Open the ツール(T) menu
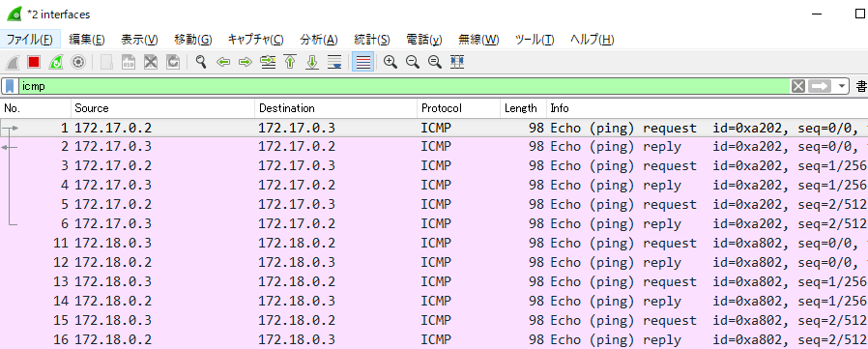Viewport: 868px width, 349px height. (x=535, y=40)
